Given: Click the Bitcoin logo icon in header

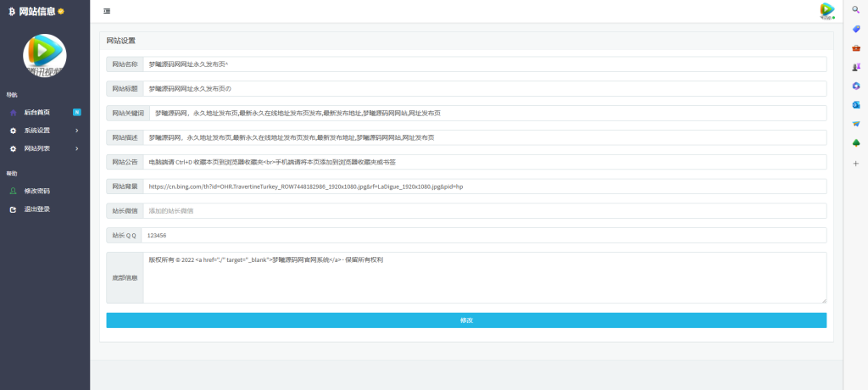Looking at the screenshot, I should coord(12,11).
